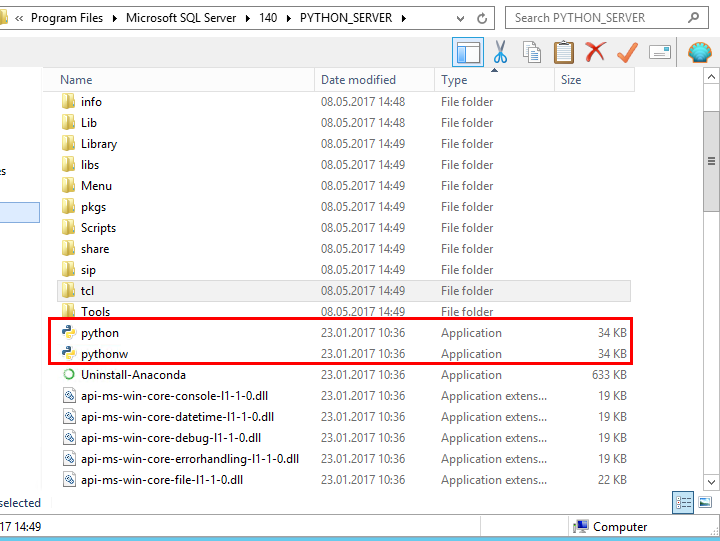The height and width of the screenshot is (541, 720).
Task: Expand the double-chevron breadcrumb overflow
Action: pyautogui.click(x=19, y=18)
